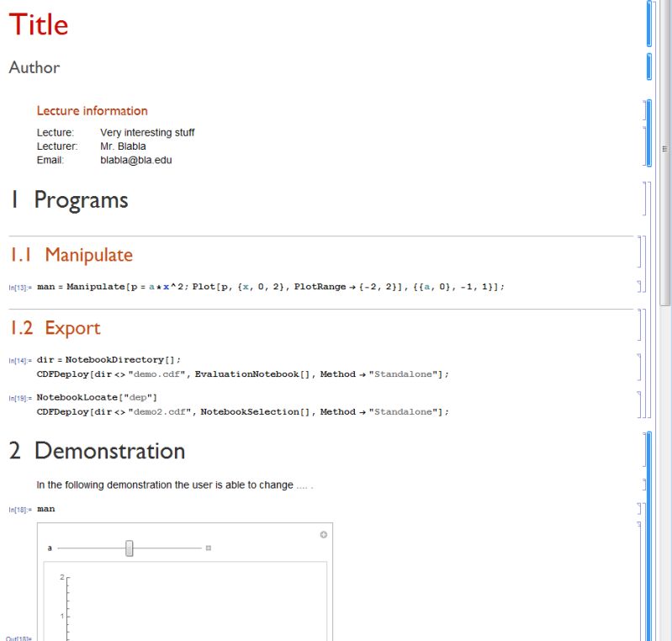Image resolution: width=672 pixels, height=641 pixels.
Task: Click the In[19] cell label
Action: coord(19,399)
